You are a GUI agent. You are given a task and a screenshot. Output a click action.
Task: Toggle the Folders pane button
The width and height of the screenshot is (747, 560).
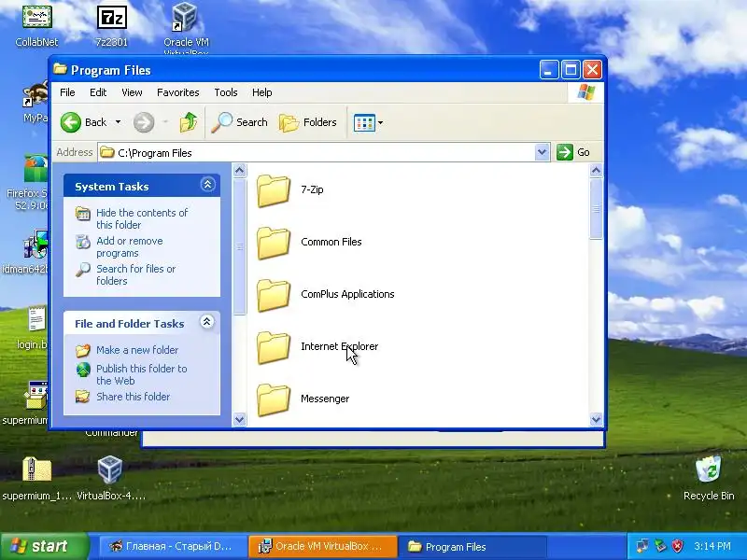pos(308,122)
